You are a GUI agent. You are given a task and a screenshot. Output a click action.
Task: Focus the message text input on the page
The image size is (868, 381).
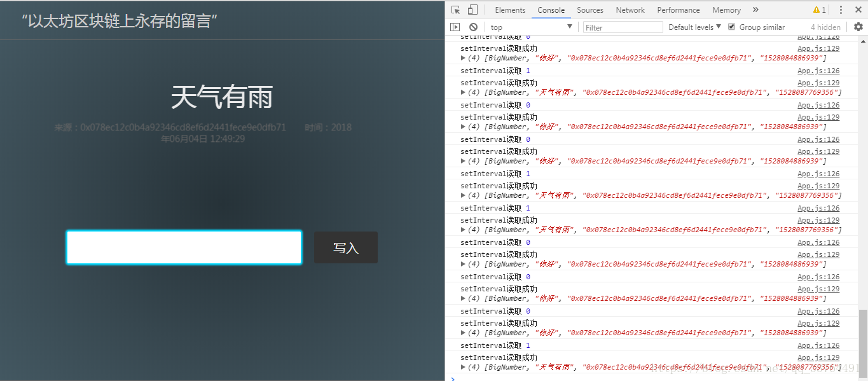[184, 247]
